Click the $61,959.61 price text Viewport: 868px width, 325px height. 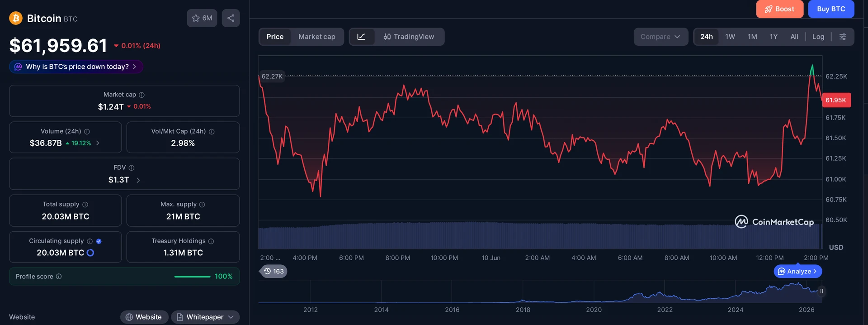click(x=58, y=45)
